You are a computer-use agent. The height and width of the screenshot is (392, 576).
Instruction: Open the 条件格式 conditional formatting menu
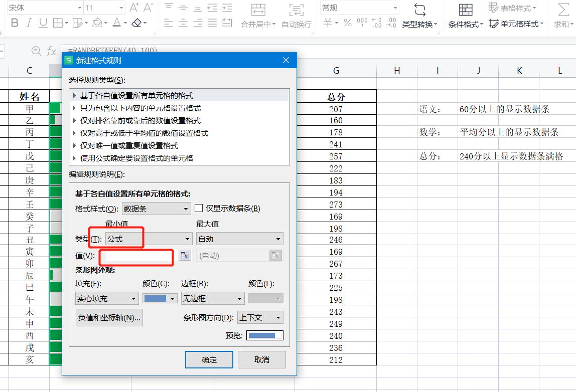point(465,24)
